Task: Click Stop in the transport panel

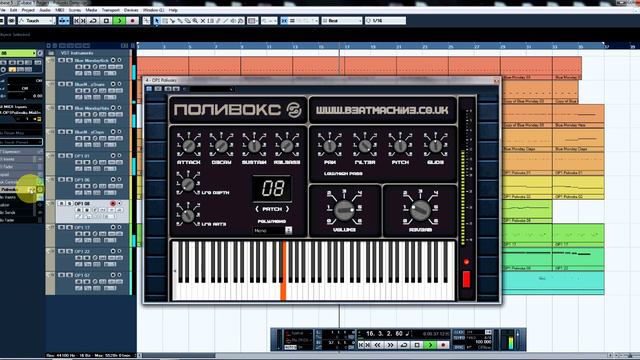Action: 417,345
